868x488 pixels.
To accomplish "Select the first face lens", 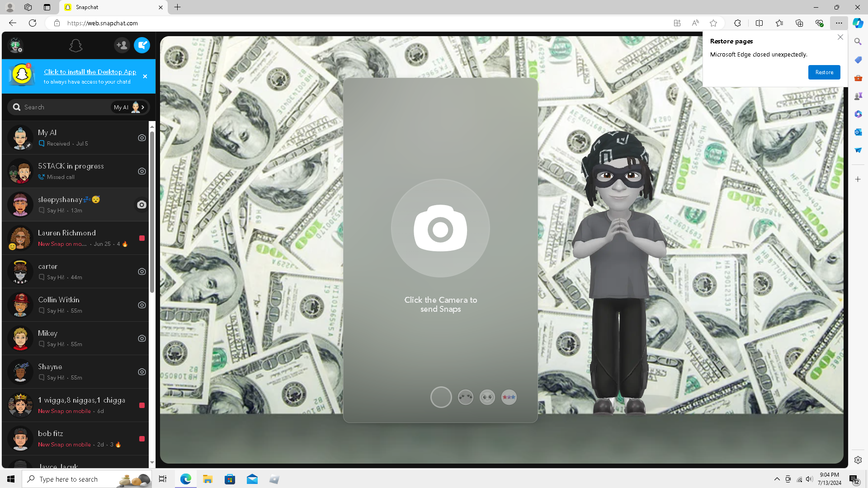I will pyautogui.click(x=465, y=397).
